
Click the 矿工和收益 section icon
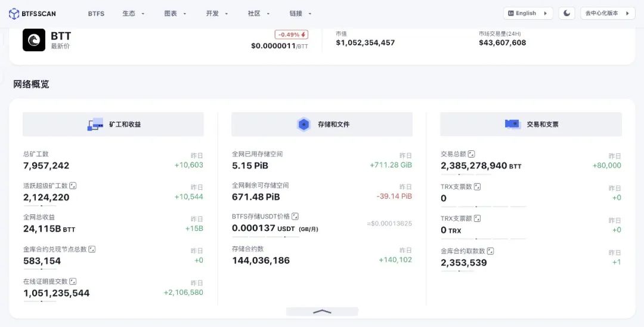pos(95,124)
